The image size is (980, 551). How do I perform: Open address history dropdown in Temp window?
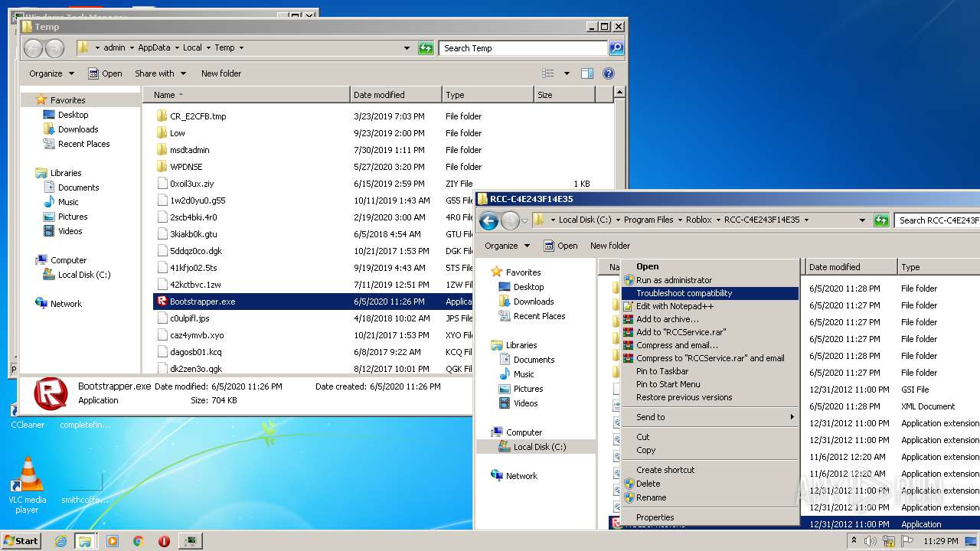pyautogui.click(x=407, y=48)
